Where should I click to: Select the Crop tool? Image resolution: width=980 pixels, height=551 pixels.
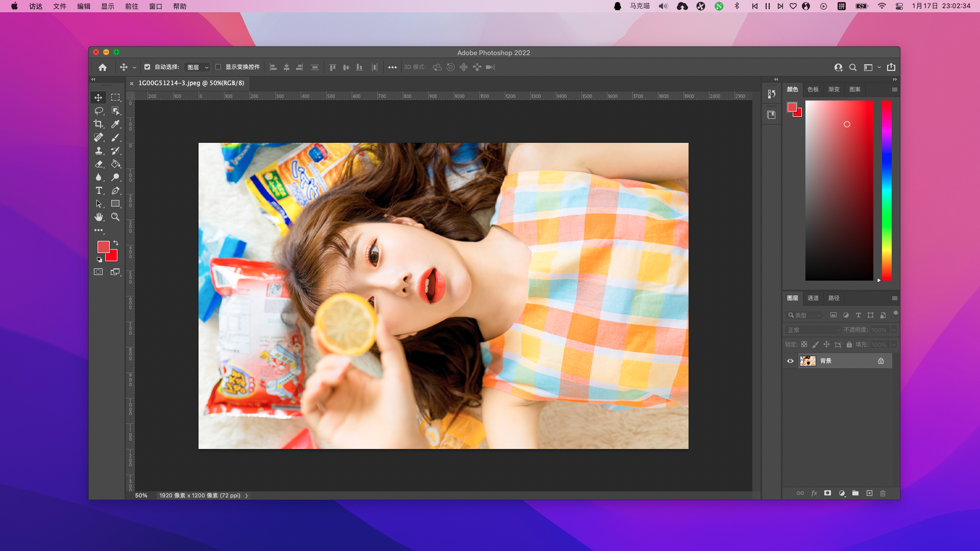[x=99, y=124]
